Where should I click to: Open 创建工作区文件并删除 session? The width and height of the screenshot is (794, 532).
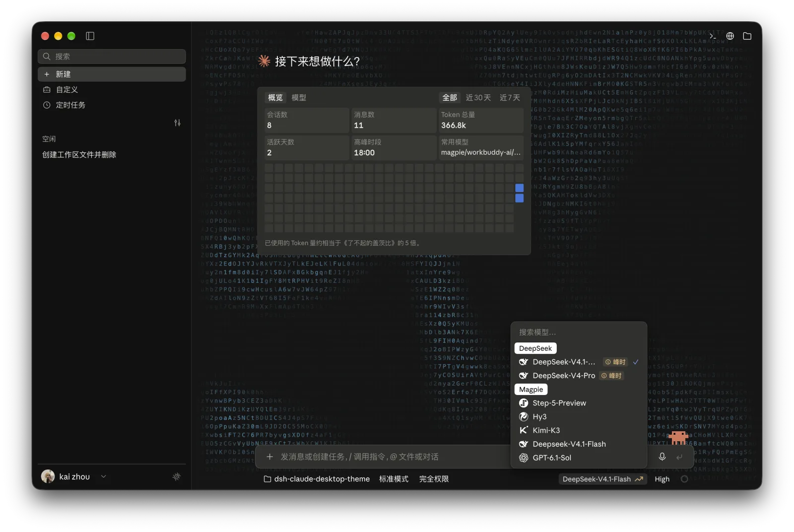(112, 154)
